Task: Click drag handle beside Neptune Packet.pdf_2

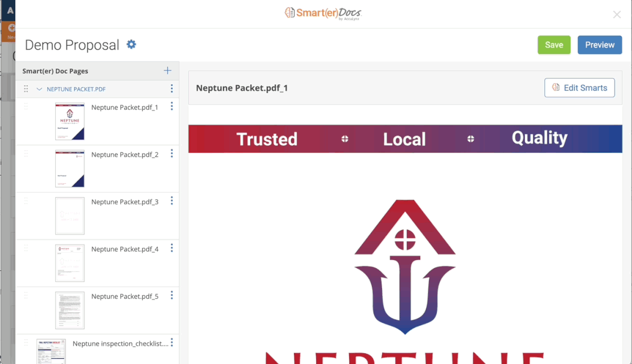Action: pos(26,154)
